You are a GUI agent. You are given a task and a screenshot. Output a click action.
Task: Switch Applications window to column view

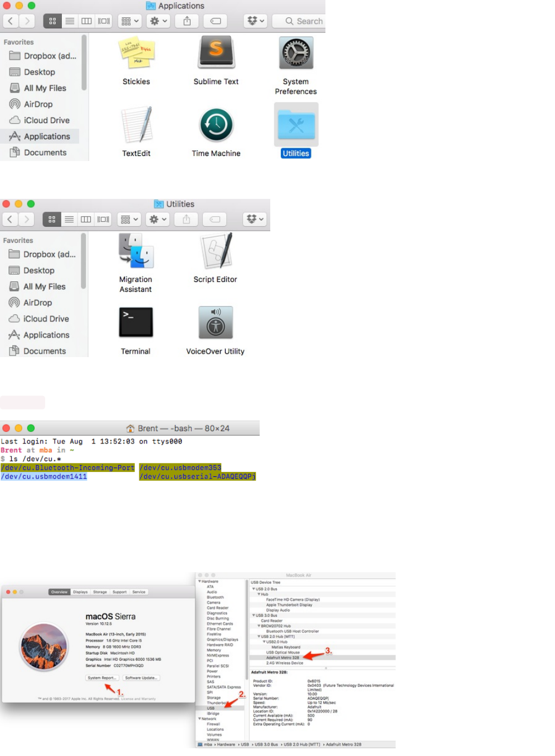(86, 21)
